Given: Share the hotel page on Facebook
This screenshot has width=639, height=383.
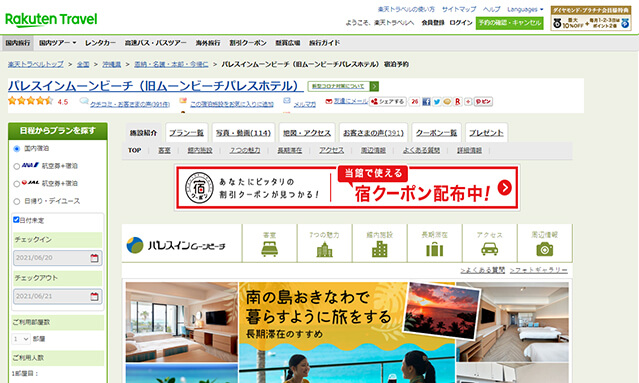Looking at the screenshot, I should (x=426, y=101).
